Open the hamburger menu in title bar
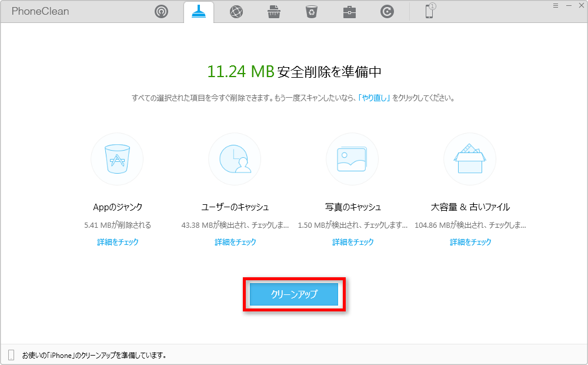 556,6
